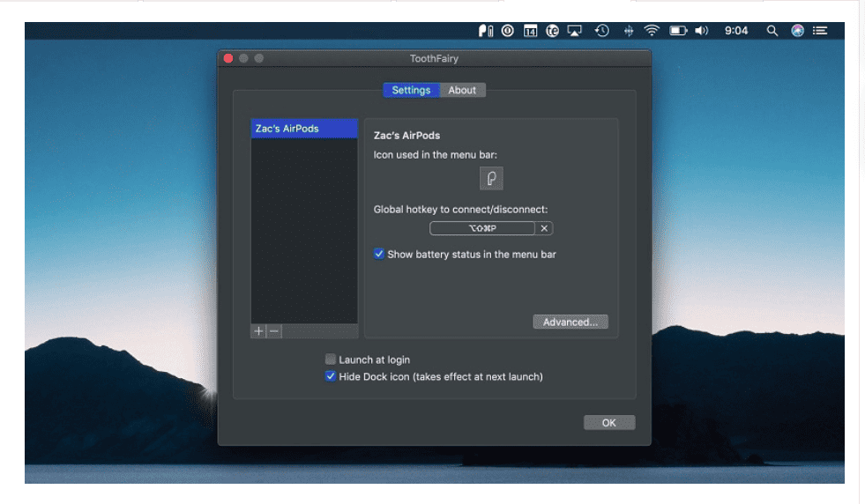865x504 pixels.
Task: Switch to the About tab
Action: click(x=462, y=91)
